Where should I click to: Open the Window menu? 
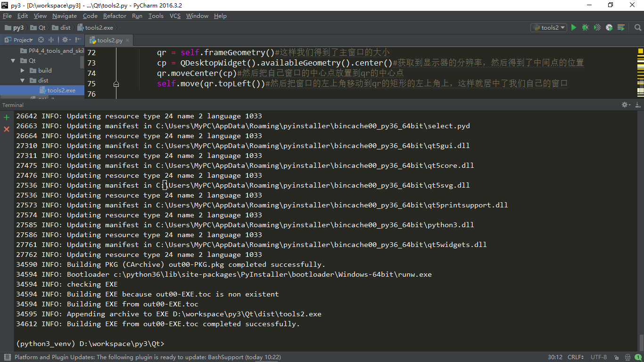pos(197,16)
